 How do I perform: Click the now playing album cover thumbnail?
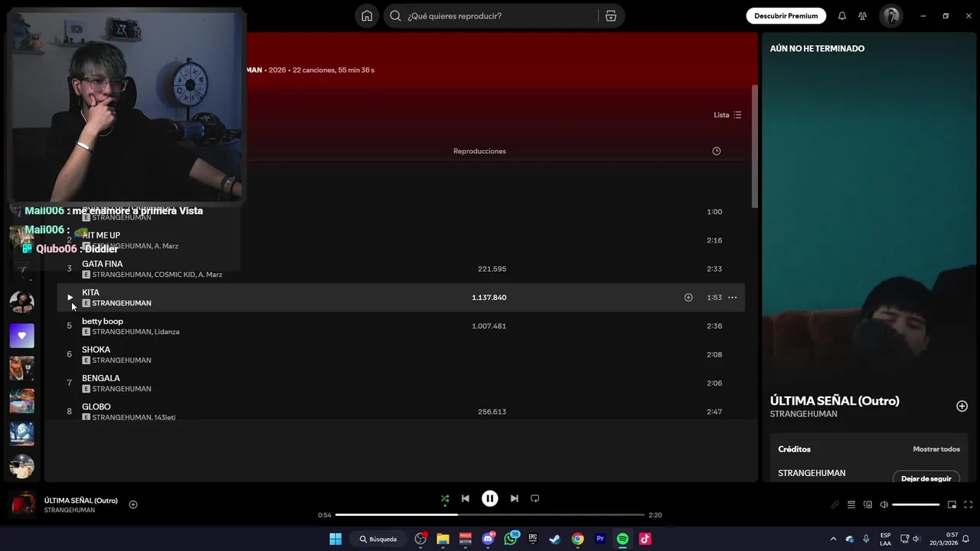tap(23, 504)
